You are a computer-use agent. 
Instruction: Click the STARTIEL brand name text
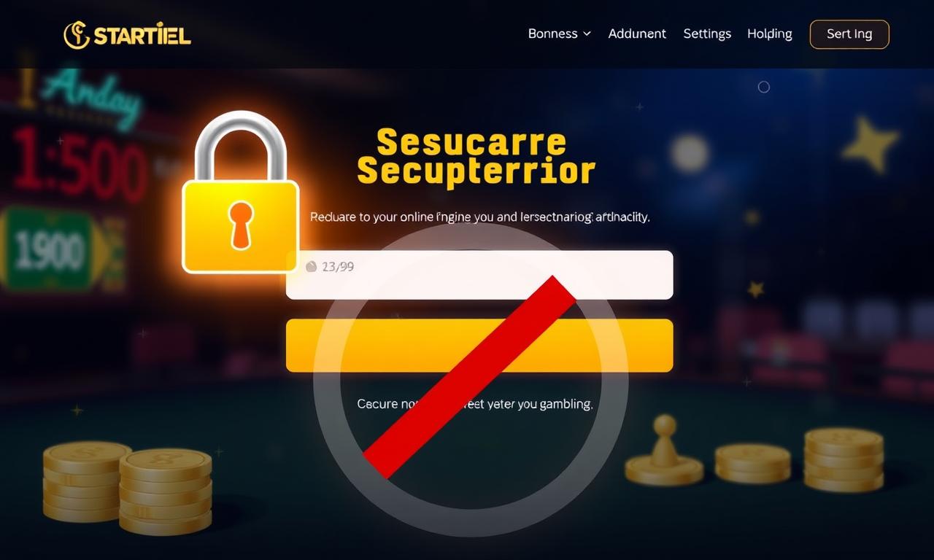(142, 35)
